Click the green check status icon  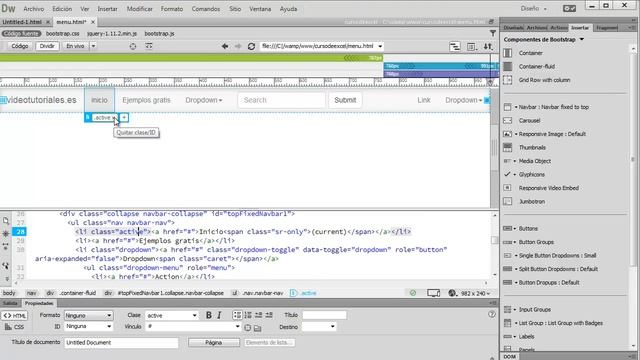[413, 293]
